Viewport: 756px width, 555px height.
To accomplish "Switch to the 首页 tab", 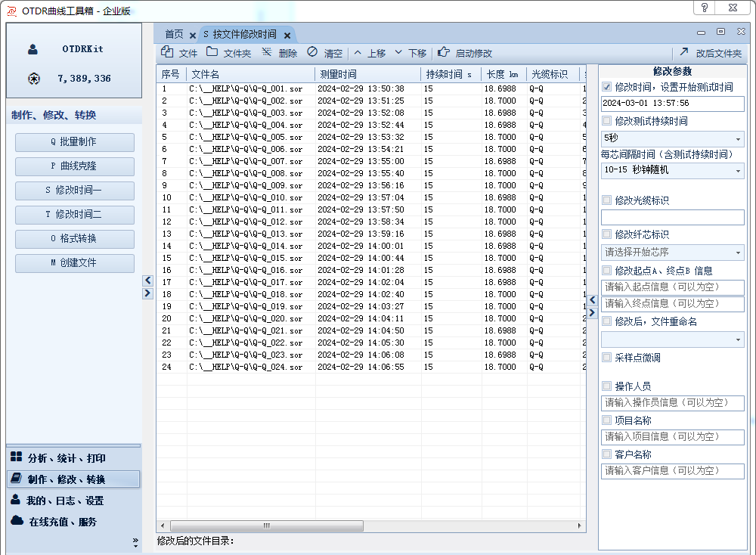I will [x=174, y=34].
